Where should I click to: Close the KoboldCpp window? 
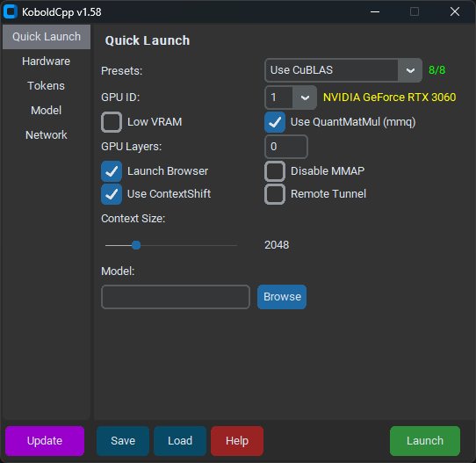point(455,11)
